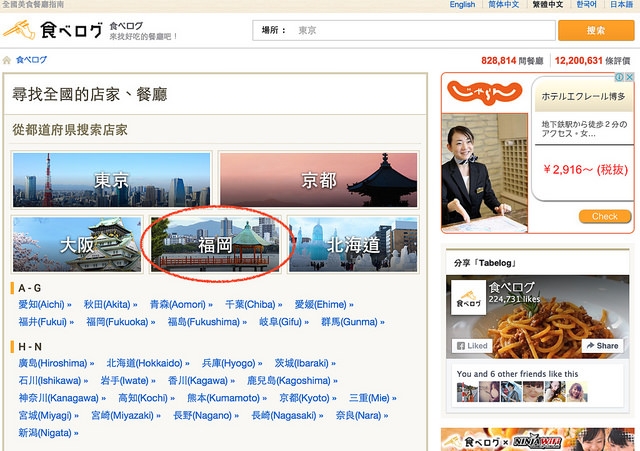Open 香川(Kagawa) link
Screen dimensions: 640x451
pyautogui.click(x=202, y=381)
